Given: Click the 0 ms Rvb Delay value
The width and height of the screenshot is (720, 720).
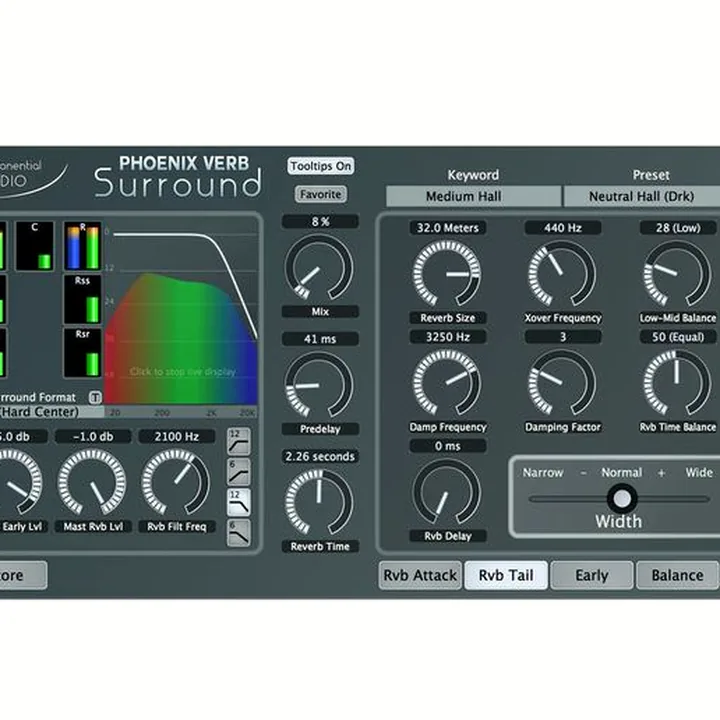Looking at the screenshot, I should tap(448, 446).
